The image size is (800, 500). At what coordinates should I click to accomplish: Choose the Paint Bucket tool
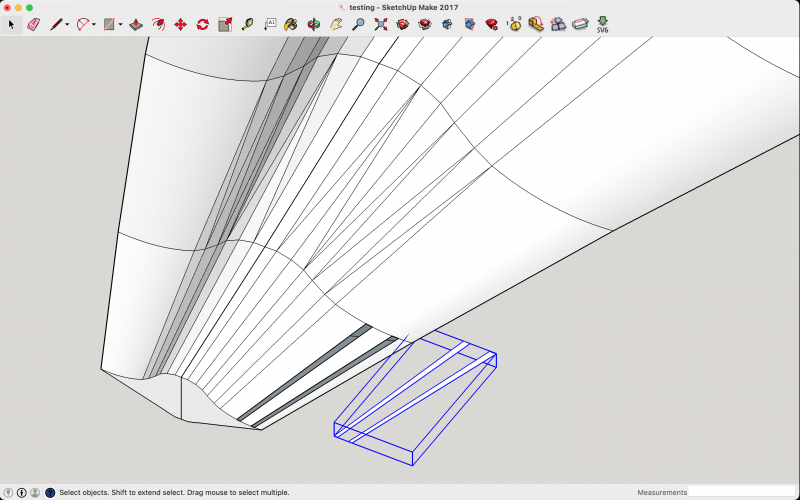click(x=291, y=24)
